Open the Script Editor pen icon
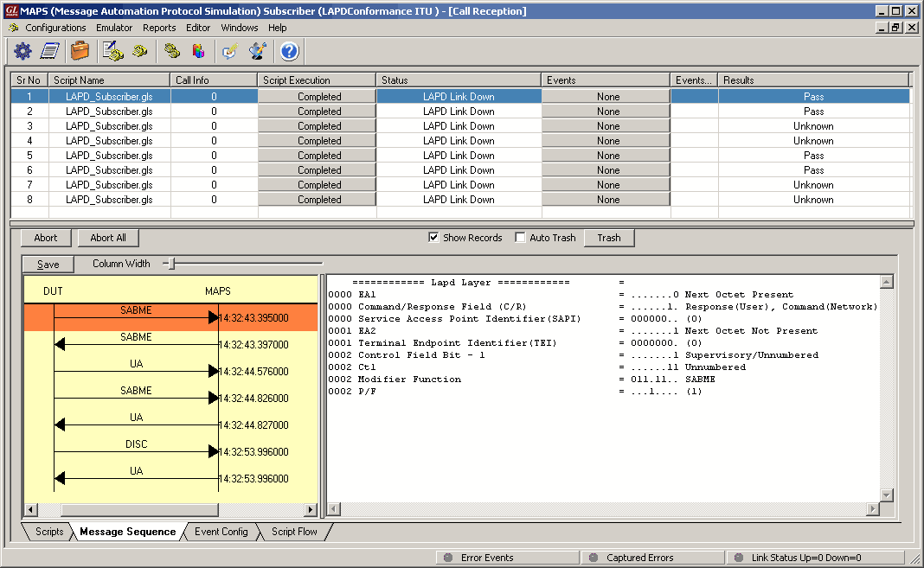This screenshot has width=924, height=568. (258, 51)
